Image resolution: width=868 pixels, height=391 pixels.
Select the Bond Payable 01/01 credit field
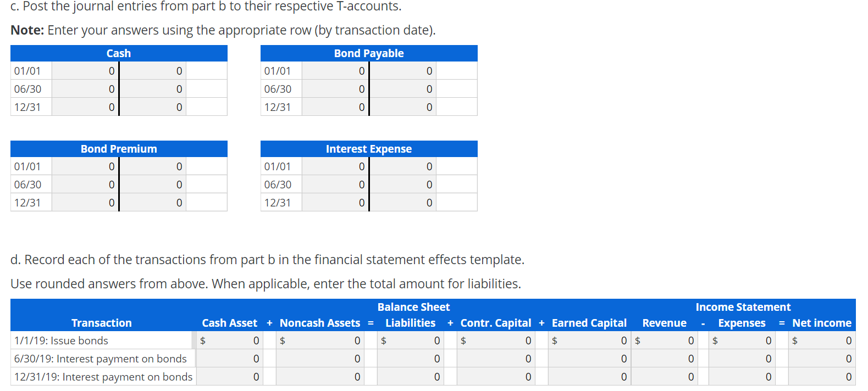tap(402, 70)
